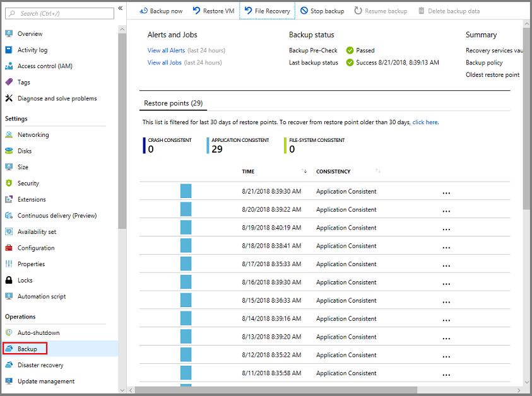Click the Stop backup icon
Viewport: 532px width, 396px height.
[x=304, y=11]
